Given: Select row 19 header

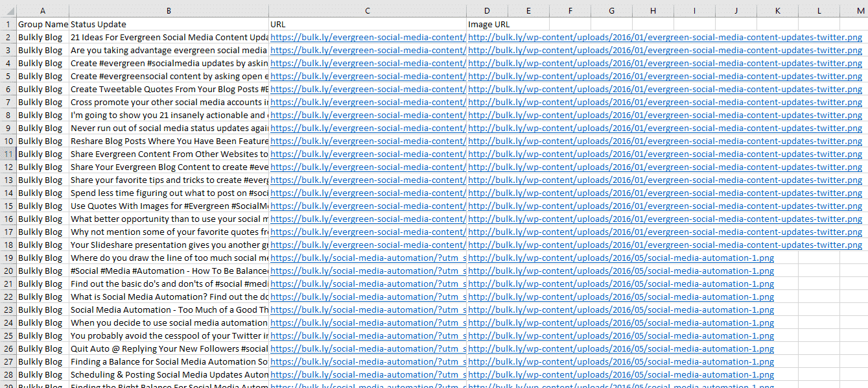Looking at the screenshot, I should coord(8,258).
